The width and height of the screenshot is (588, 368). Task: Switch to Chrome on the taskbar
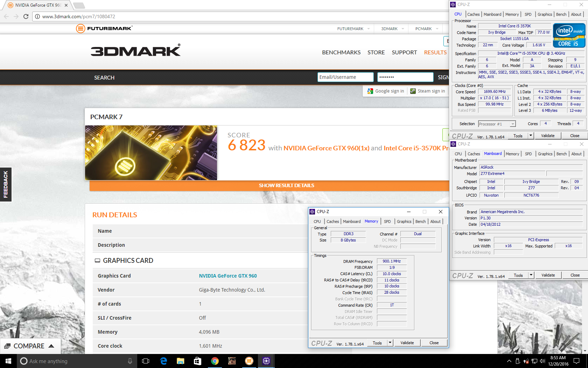(215, 361)
